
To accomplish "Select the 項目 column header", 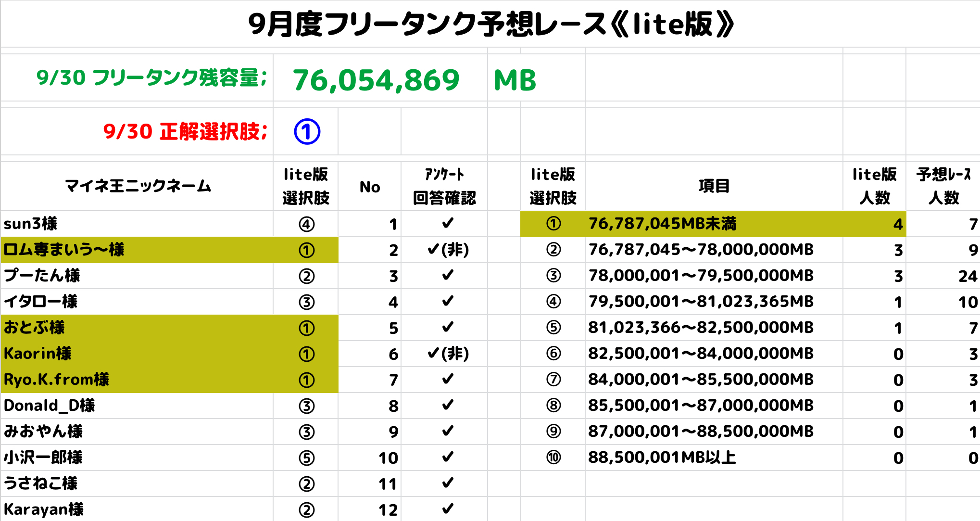I will (714, 186).
